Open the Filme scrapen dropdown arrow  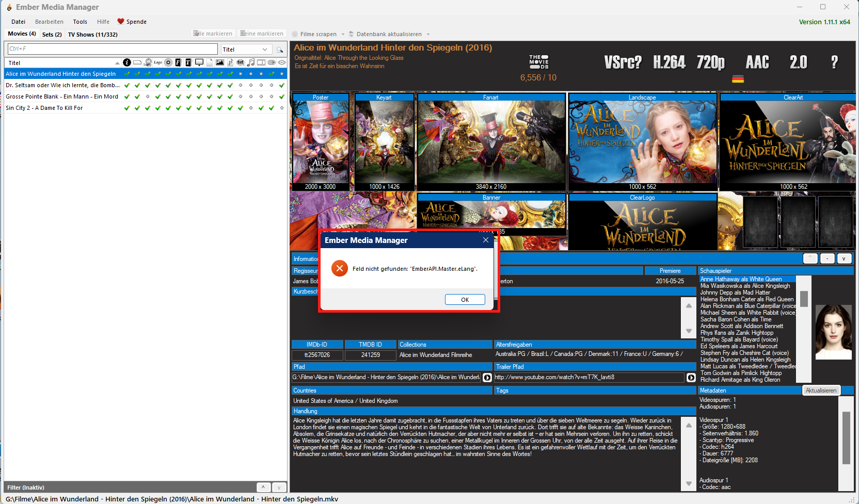click(343, 34)
